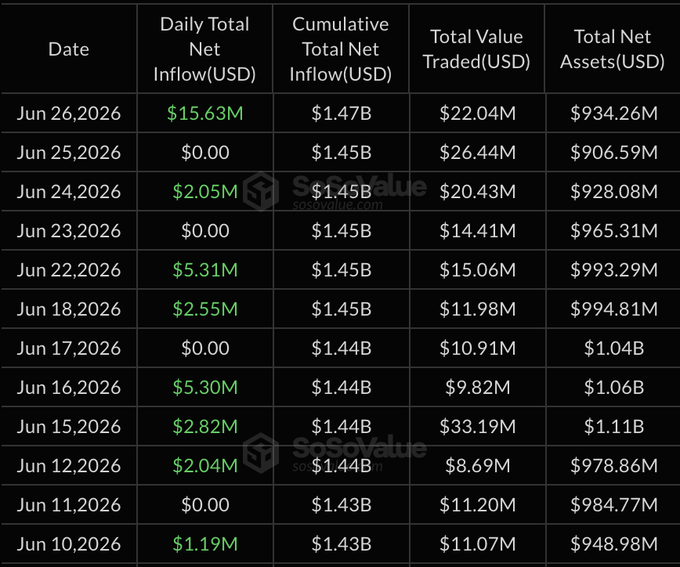Screen dimensions: 680x567
Task: Click the $33.19M value traded cell
Action: [x=477, y=426]
